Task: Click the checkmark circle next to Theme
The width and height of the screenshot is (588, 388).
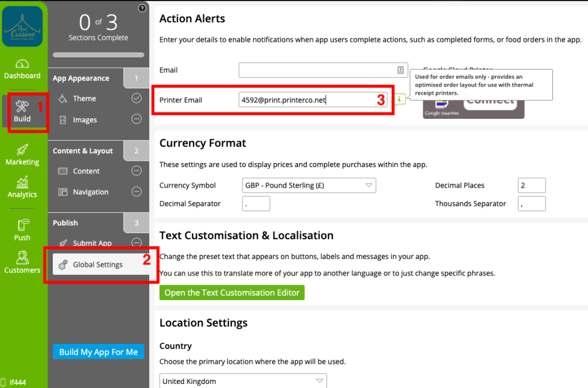Action: (x=136, y=98)
